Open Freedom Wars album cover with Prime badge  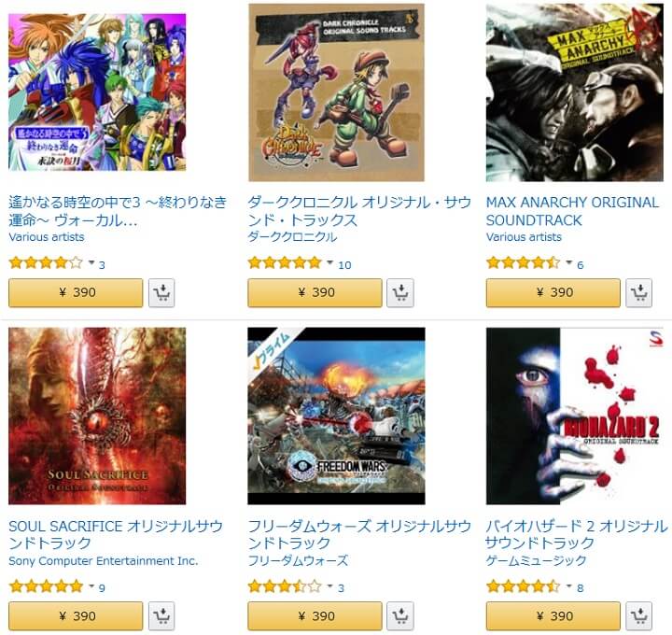click(336, 416)
